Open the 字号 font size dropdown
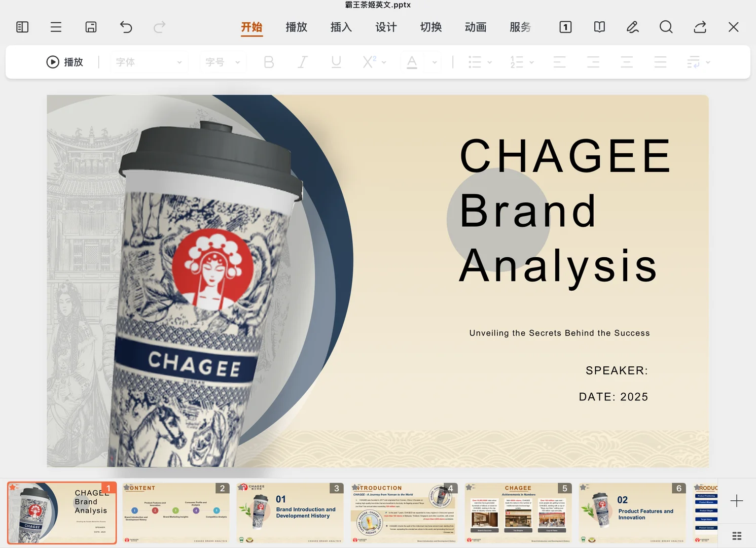Image resolution: width=756 pixels, height=548 pixels. tap(223, 62)
